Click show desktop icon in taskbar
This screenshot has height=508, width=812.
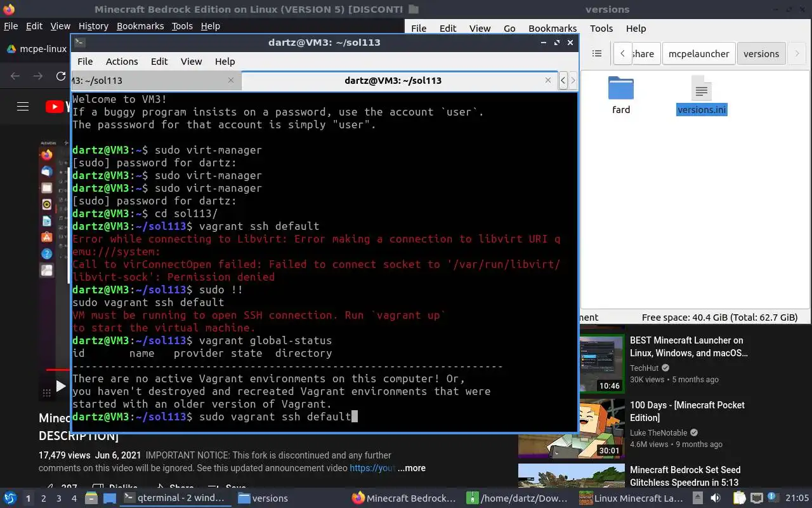(109, 498)
